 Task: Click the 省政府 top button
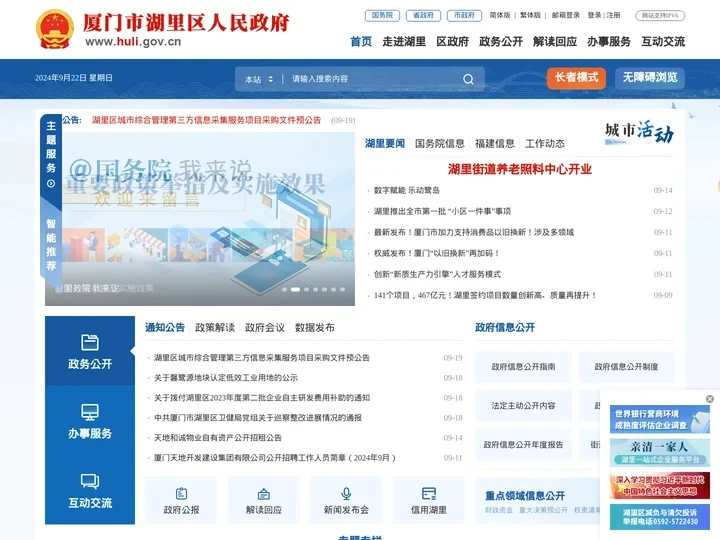(423, 16)
